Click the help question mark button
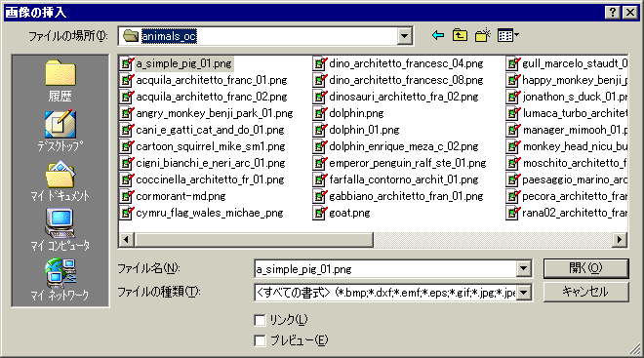Viewport: 644px width, 358px height. click(x=613, y=13)
